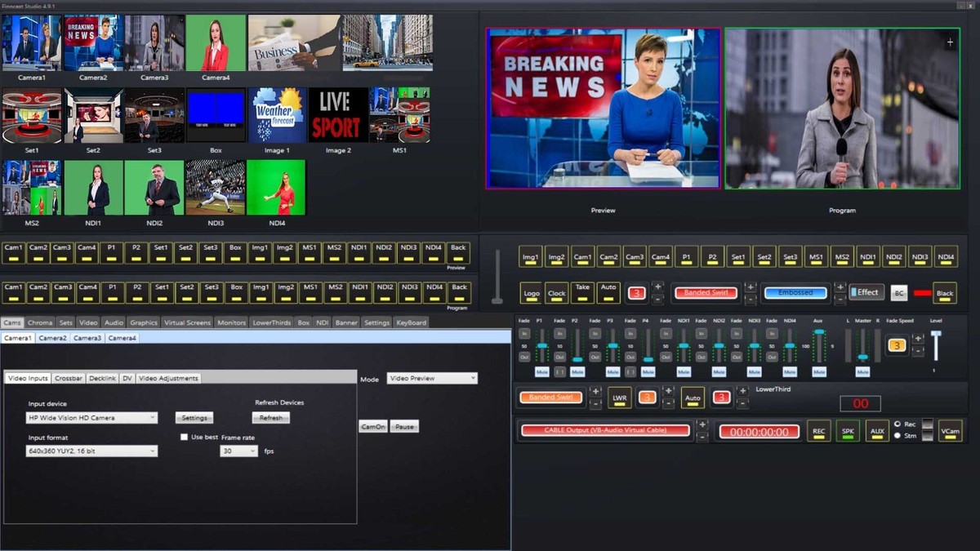
Task: Click the LWR lower third button
Action: pyautogui.click(x=620, y=398)
